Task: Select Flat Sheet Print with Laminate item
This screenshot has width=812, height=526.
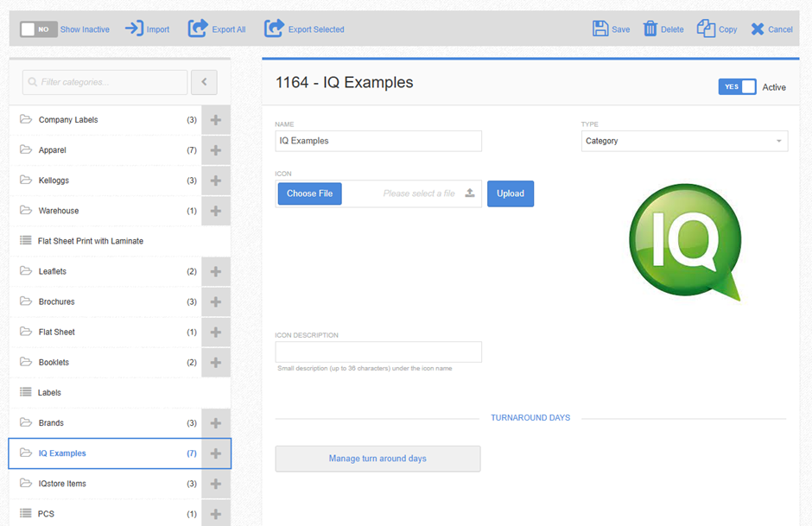Action: pyautogui.click(x=119, y=241)
